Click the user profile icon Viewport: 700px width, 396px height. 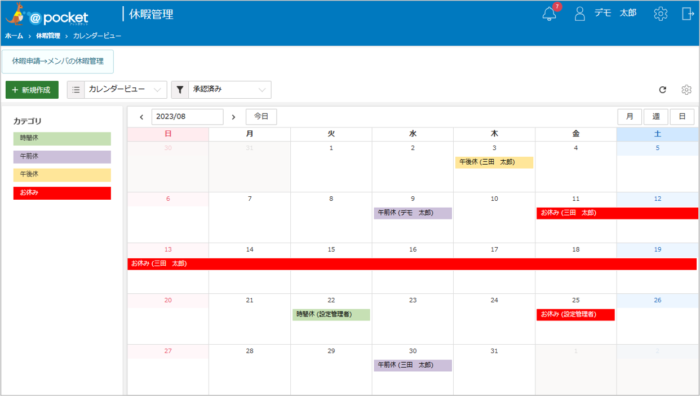(579, 14)
